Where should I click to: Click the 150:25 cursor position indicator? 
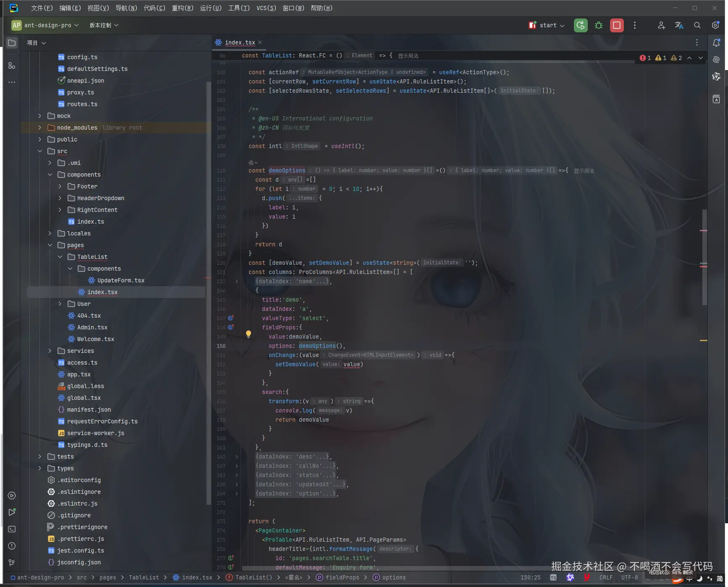[x=531, y=577]
